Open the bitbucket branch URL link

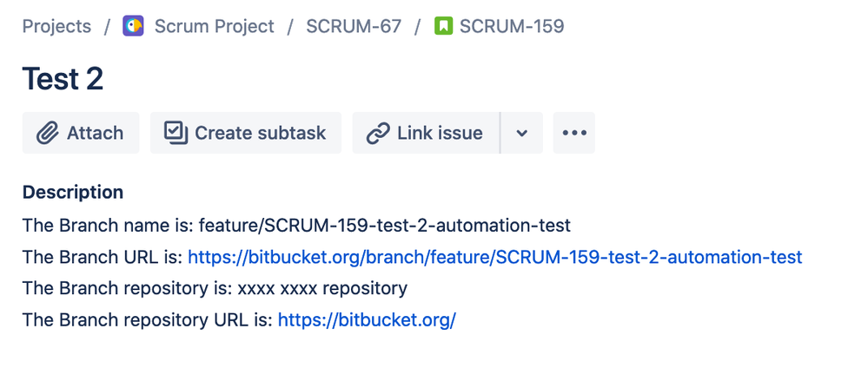pos(495,257)
